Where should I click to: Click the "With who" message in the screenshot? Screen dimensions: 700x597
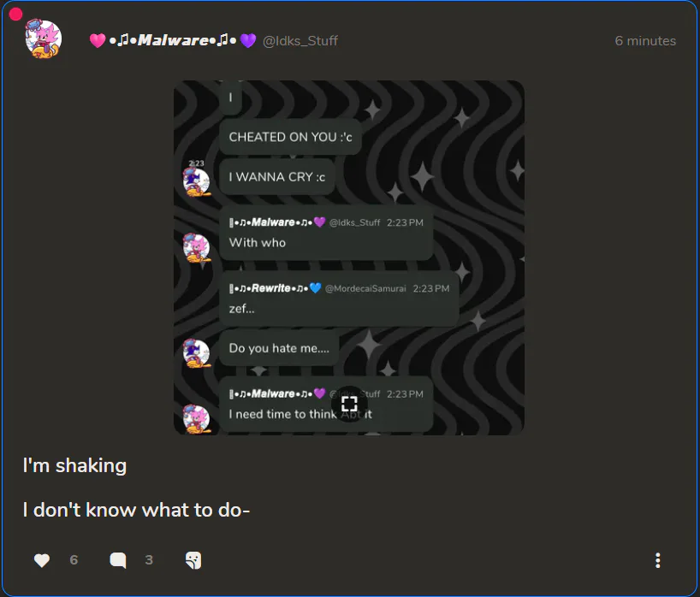pyautogui.click(x=258, y=243)
